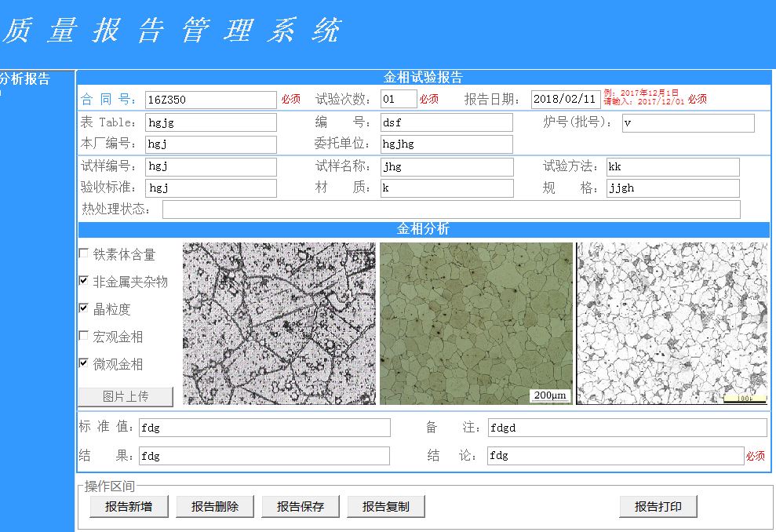Check the 铁素体含量 checkbox
776x532 pixels.
[x=84, y=253]
